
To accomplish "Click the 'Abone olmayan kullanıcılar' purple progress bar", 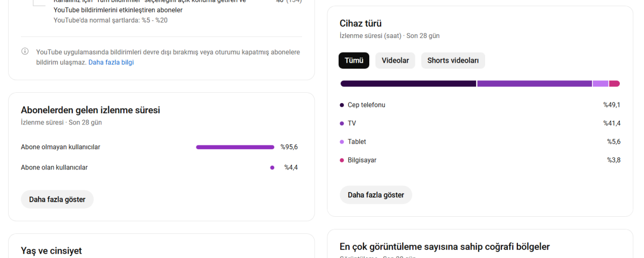I will pyautogui.click(x=235, y=147).
